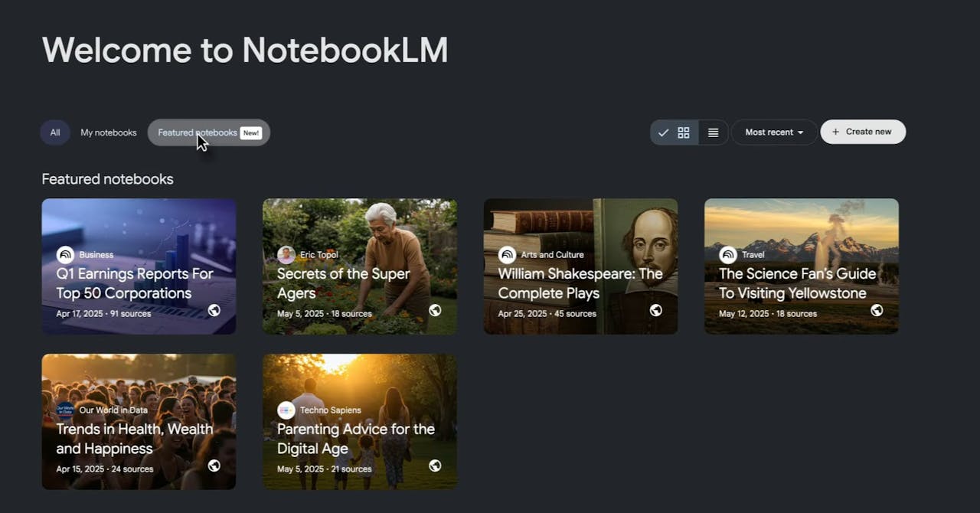Viewport: 980px width, 513px height.
Task: Open "The Science Fan's Guide To Visiting Yellowstone" title
Action: coord(798,283)
